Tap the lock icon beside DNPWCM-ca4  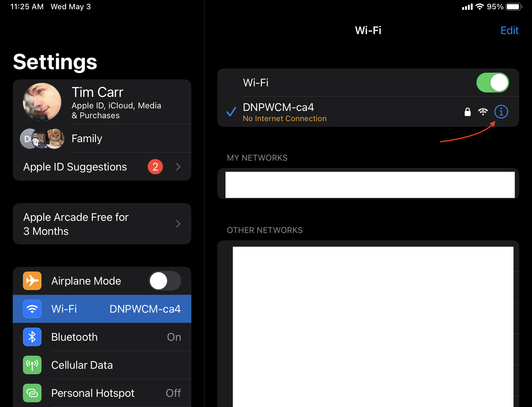[x=468, y=112]
